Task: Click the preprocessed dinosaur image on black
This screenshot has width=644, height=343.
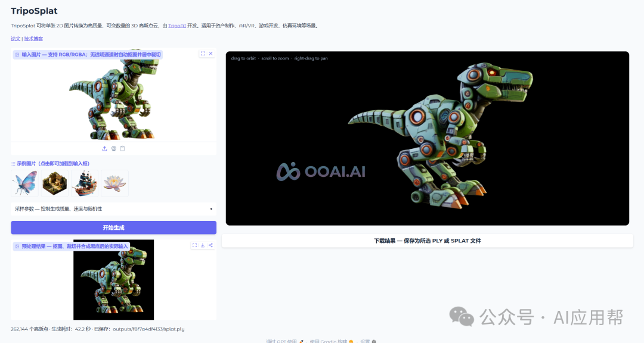Action: [x=113, y=279]
